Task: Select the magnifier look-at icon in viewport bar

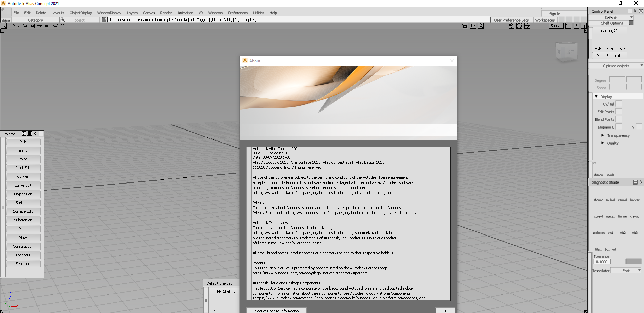Action: 481,26
